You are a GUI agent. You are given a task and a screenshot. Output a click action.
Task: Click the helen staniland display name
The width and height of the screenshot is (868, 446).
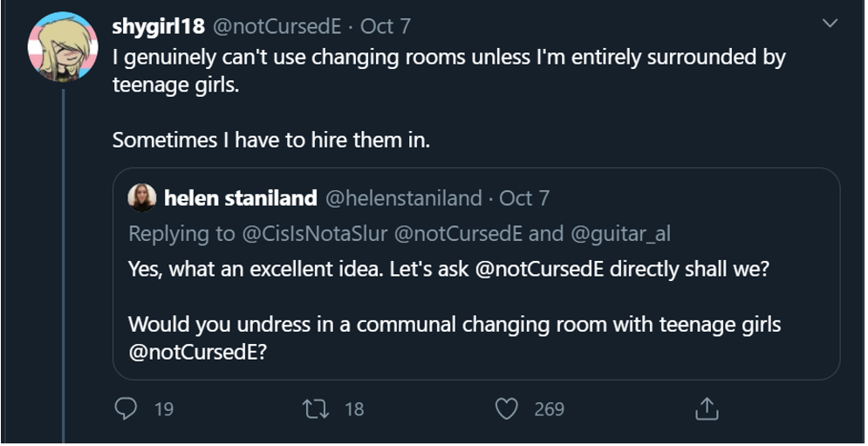(240, 198)
